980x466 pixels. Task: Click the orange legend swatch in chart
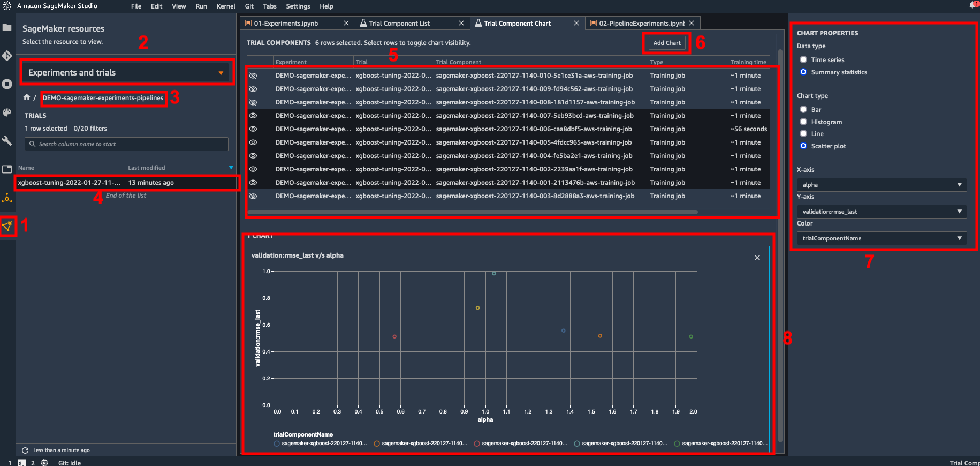(x=377, y=444)
